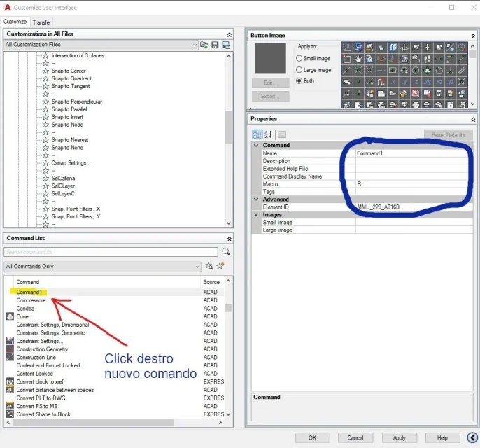480x448 pixels.
Task: Collapse the Images property group
Action: (256, 214)
